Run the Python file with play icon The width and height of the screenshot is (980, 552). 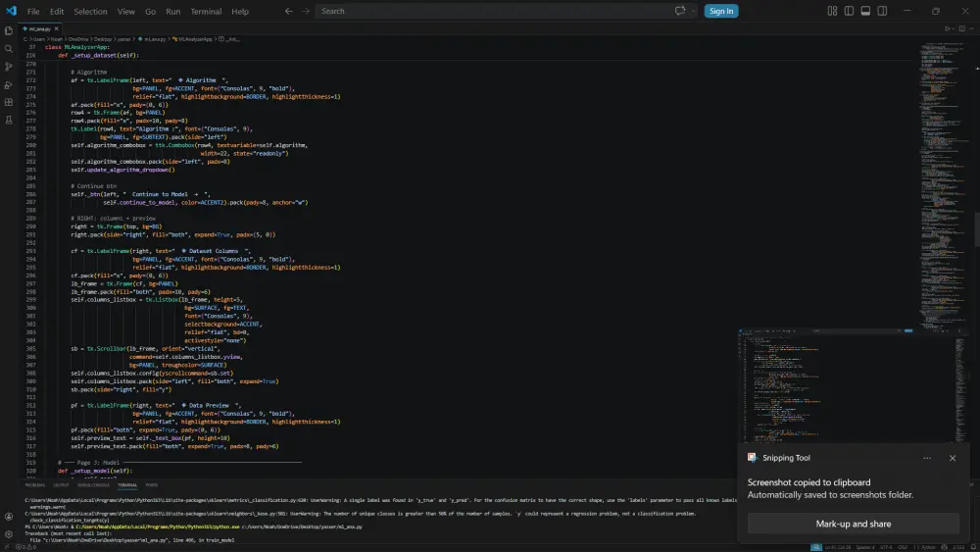click(948, 28)
